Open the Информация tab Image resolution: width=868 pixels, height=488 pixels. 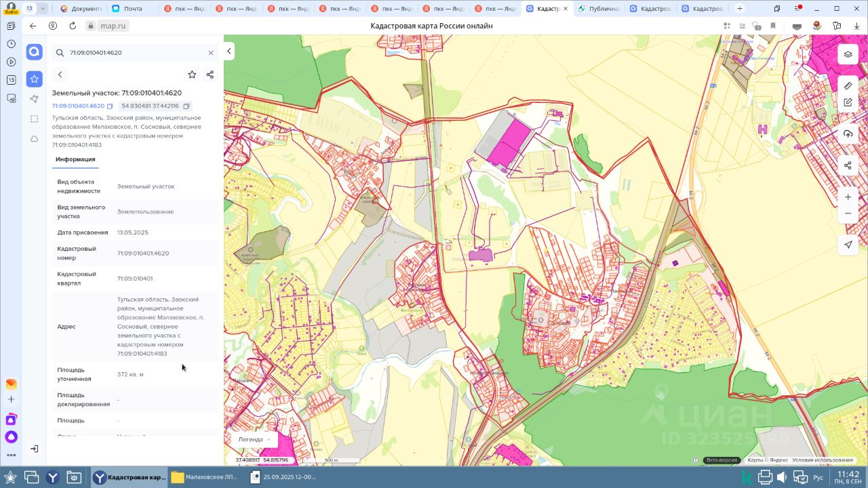coord(75,159)
